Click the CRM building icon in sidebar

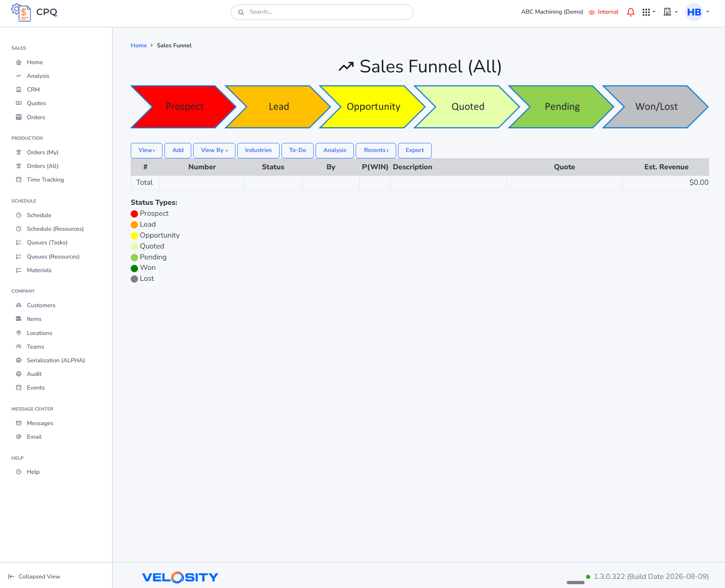click(x=19, y=90)
